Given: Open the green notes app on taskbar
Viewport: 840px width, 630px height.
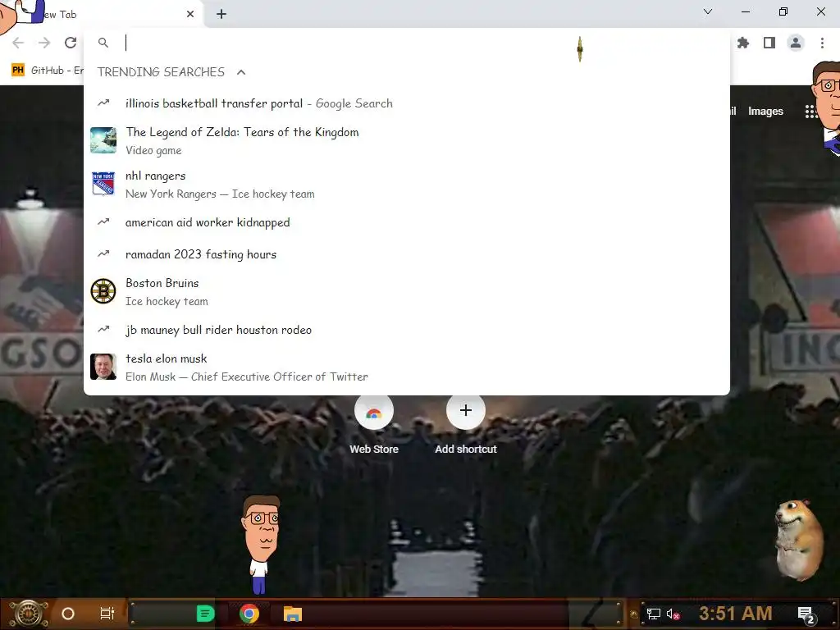Looking at the screenshot, I should [206, 614].
